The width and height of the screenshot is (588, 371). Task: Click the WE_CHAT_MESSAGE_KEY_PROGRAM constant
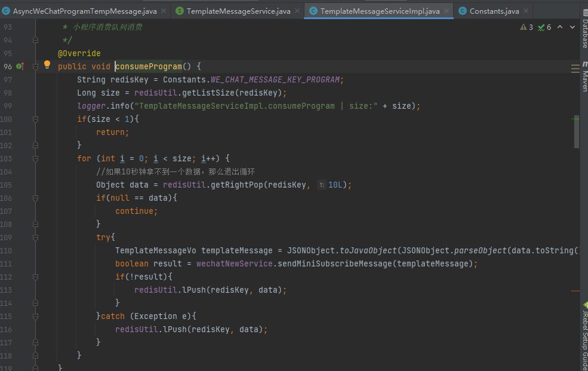(275, 79)
